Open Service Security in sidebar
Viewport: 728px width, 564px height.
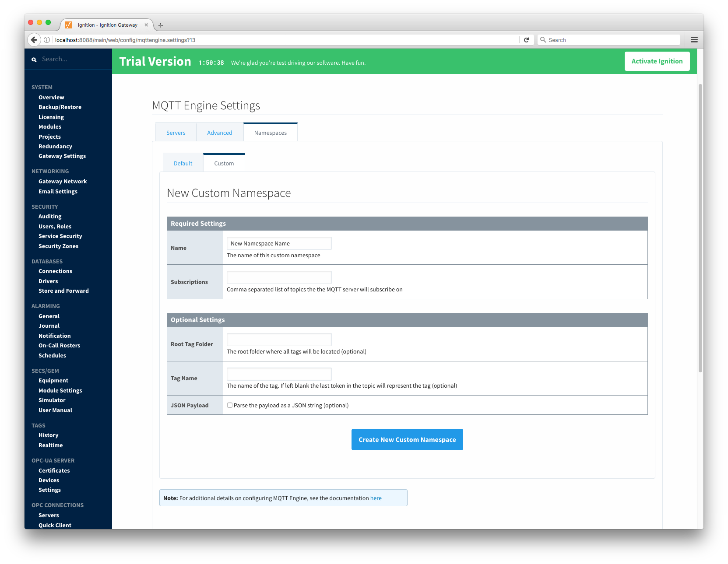pos(60,236)
